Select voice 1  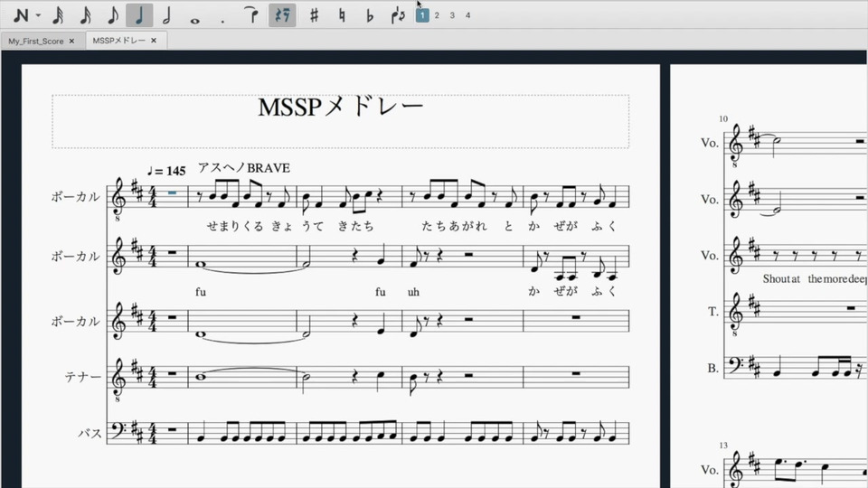422,15
